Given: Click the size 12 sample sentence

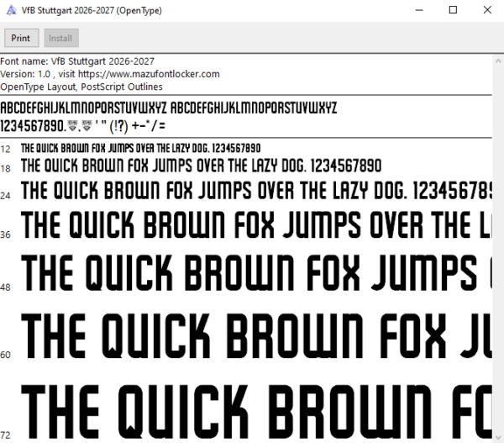Looking at the screenshot, I should point(140,148).
